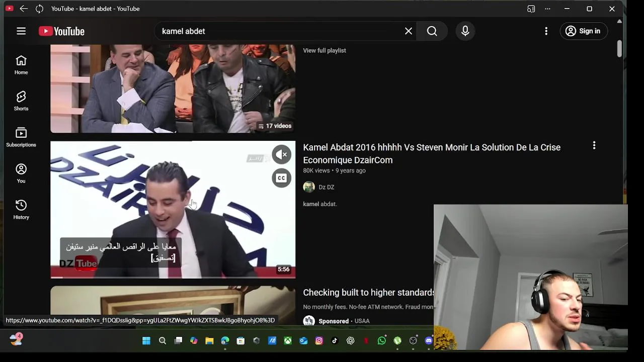Open History in the sidebar
This screenshot has width=644, height=362.
click(x=21, y=210)
